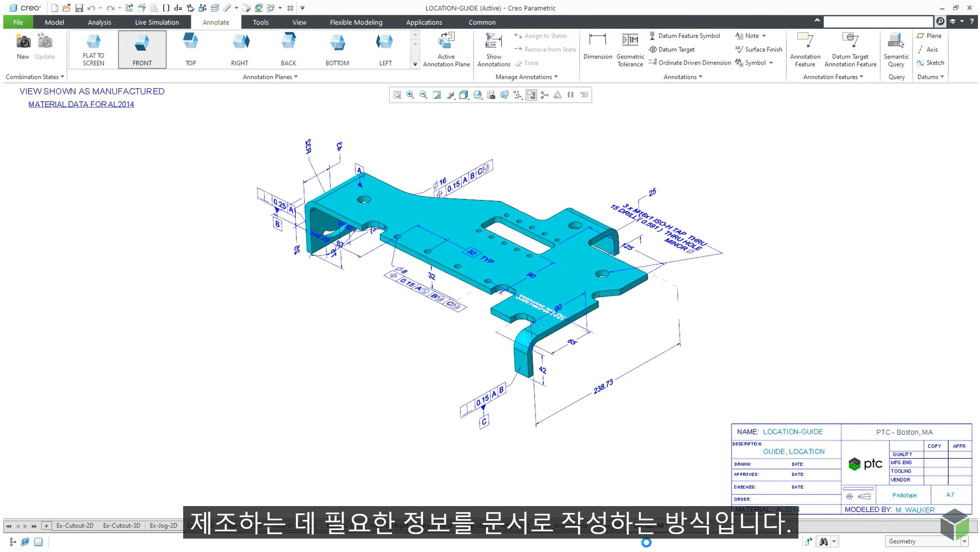Image resolution: width=980 pixels, height=552 pixels.
Task: Click Datum Feature Symbol button
Action: pos(685,36)
